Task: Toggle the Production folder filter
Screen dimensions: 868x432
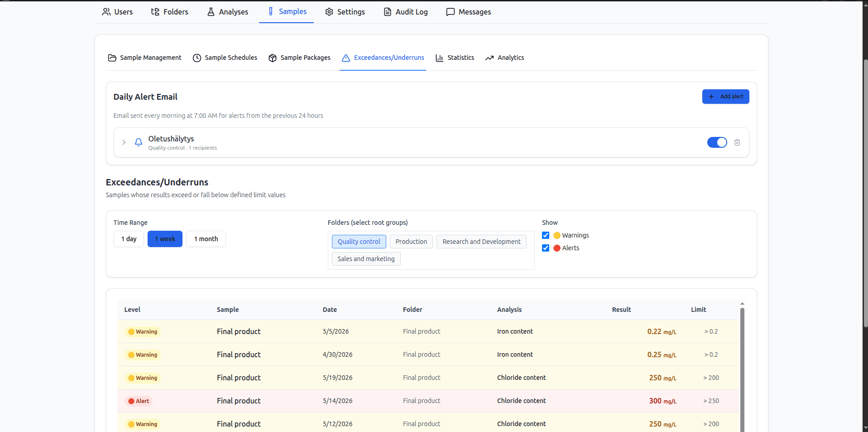Action: (x=411, y=242)
